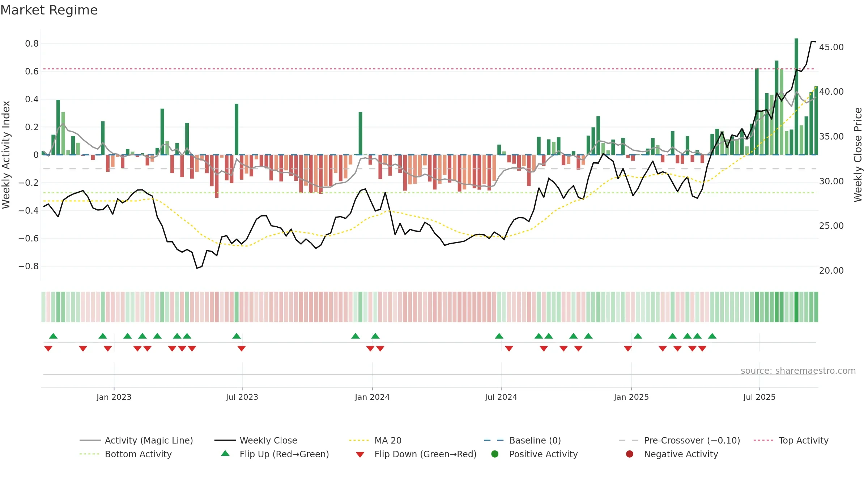Toggle the Weekly Close legend entry
The width and height of the screenshot is (868, 488).
pyautogui.click(x=256, y=440)
